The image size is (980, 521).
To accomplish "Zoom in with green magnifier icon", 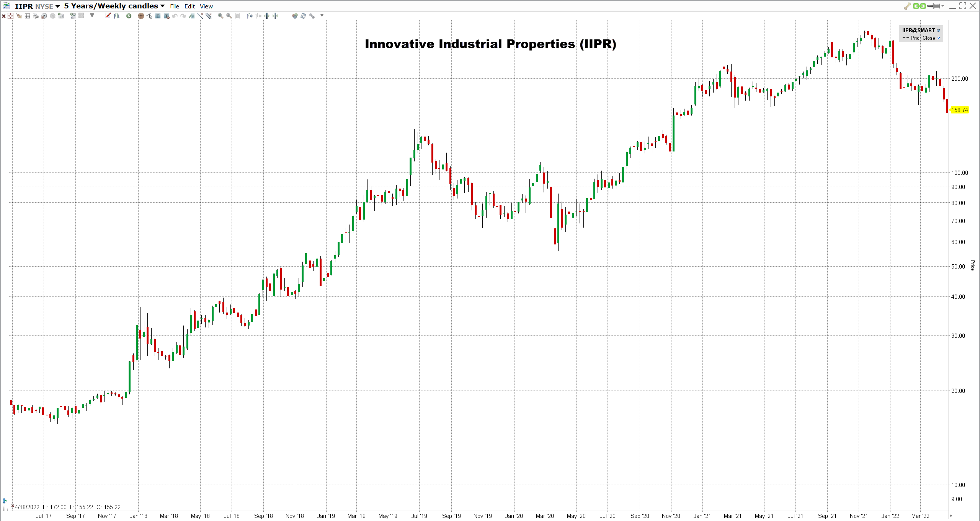I will click(220, 16).
